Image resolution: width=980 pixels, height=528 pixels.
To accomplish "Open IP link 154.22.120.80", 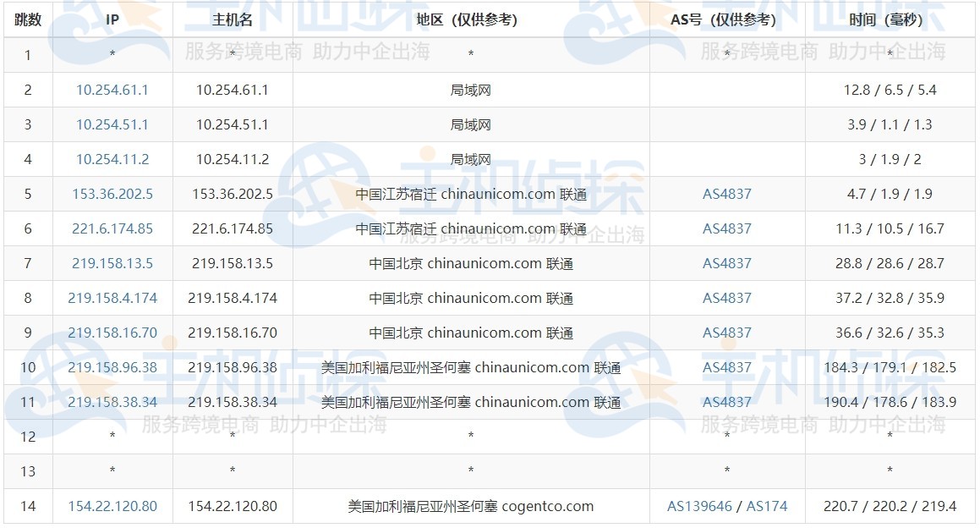I will click(x=112, y=506).
